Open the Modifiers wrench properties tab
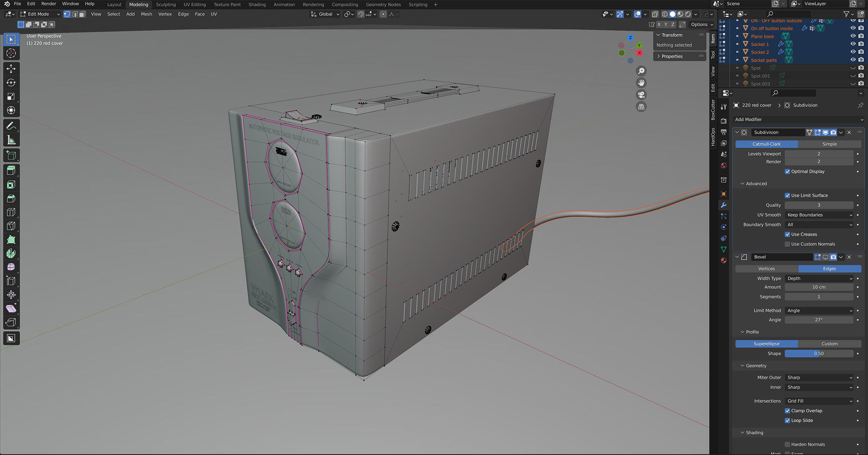 [x=724, y=205]
